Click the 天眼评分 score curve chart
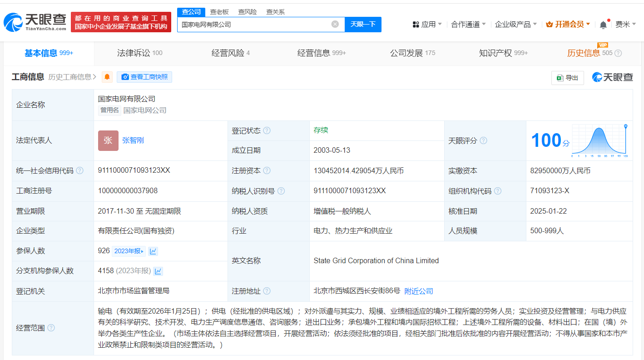The height and width of the screenshot is (360, 644). [x=599, y=140]
